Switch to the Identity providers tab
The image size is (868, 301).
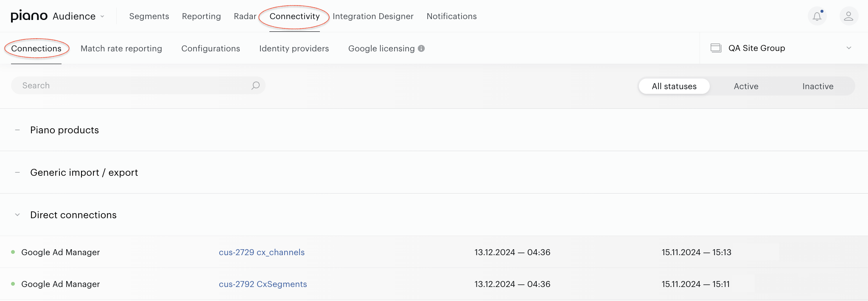294,48
